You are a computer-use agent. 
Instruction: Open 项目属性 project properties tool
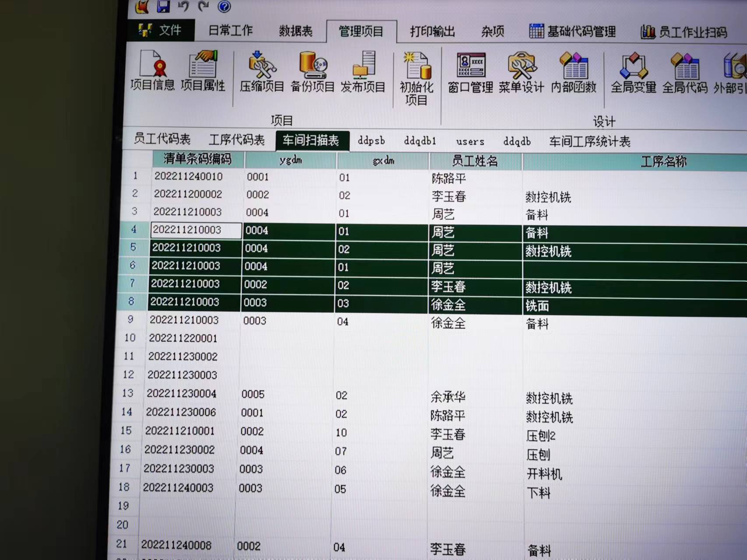click(203, 71)
